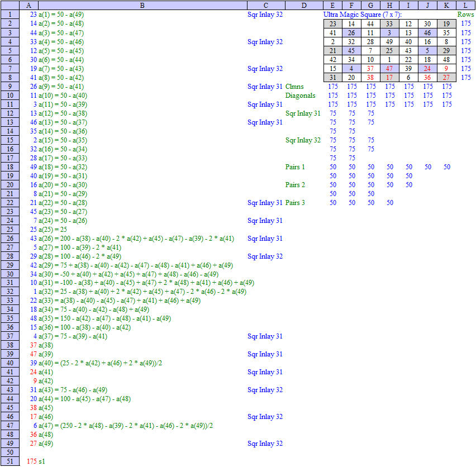Select formula cell 'a(9) = 50 - a(41)'
The width and height of the screenshot is (476, 467).
coord(61,87)
